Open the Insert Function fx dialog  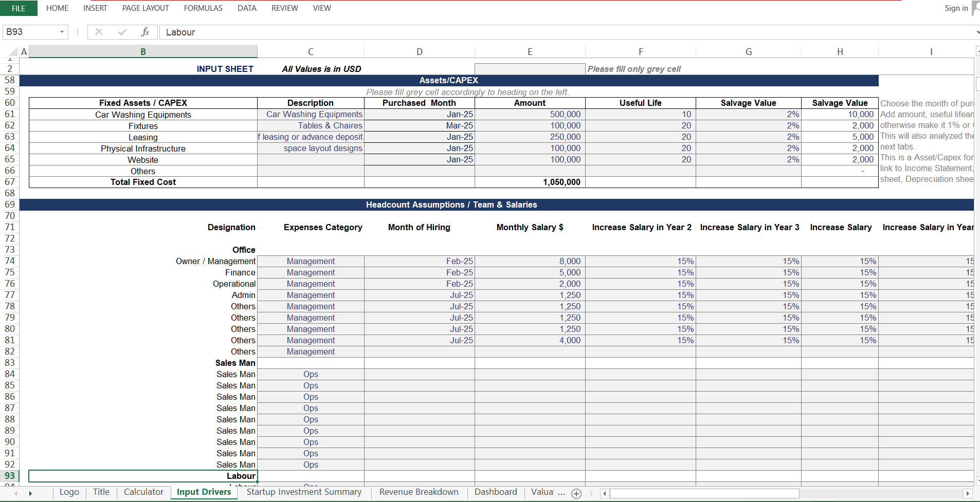(x=145, y=32)
